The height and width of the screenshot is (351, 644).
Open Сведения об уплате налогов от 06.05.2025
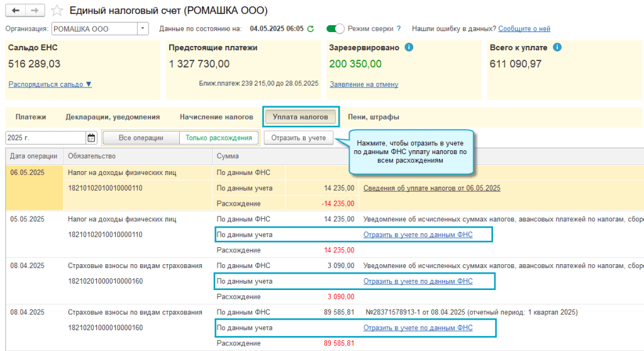coord(431,188)
